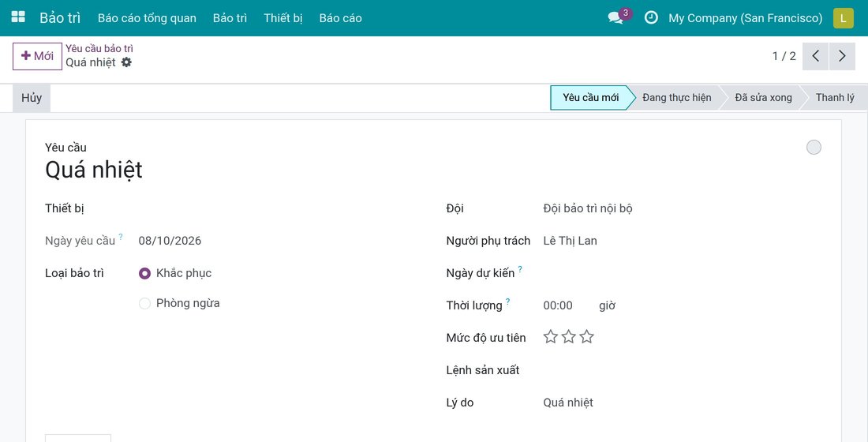Click pager text 1 / 2
Image resolution: width=868 pixels, height=442 pixels.
click(x=784, y=56)
